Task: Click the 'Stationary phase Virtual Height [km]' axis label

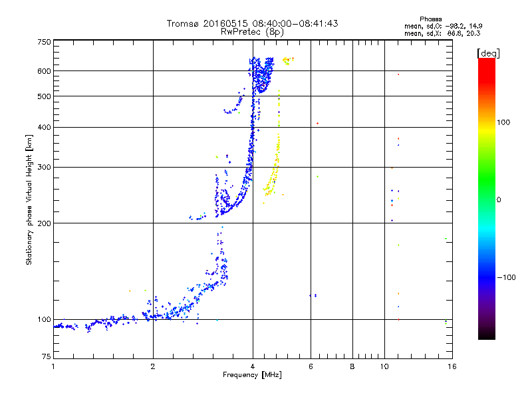Action: coord(29,200)
